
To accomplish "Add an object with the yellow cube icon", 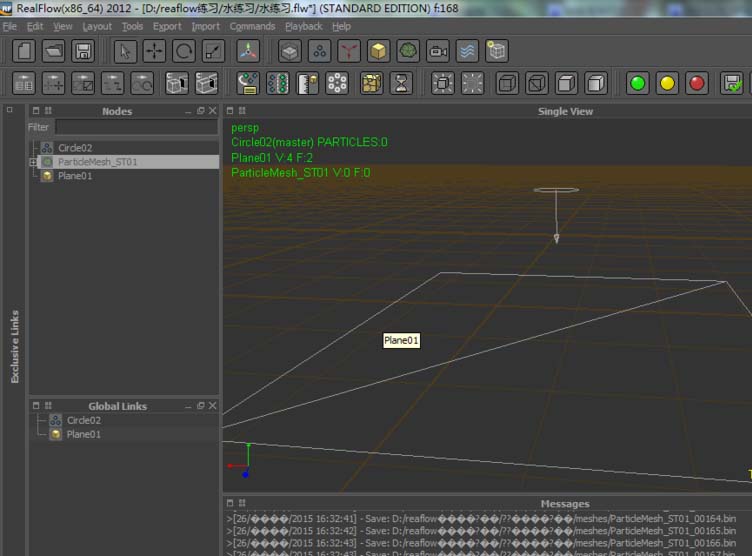I will (378, 51).
